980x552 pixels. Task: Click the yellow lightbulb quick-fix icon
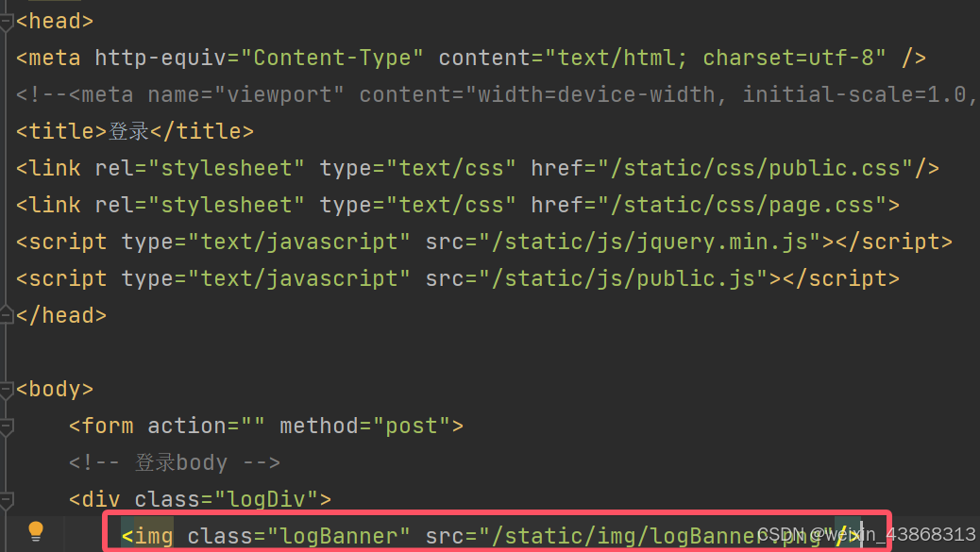click(36, 531)
